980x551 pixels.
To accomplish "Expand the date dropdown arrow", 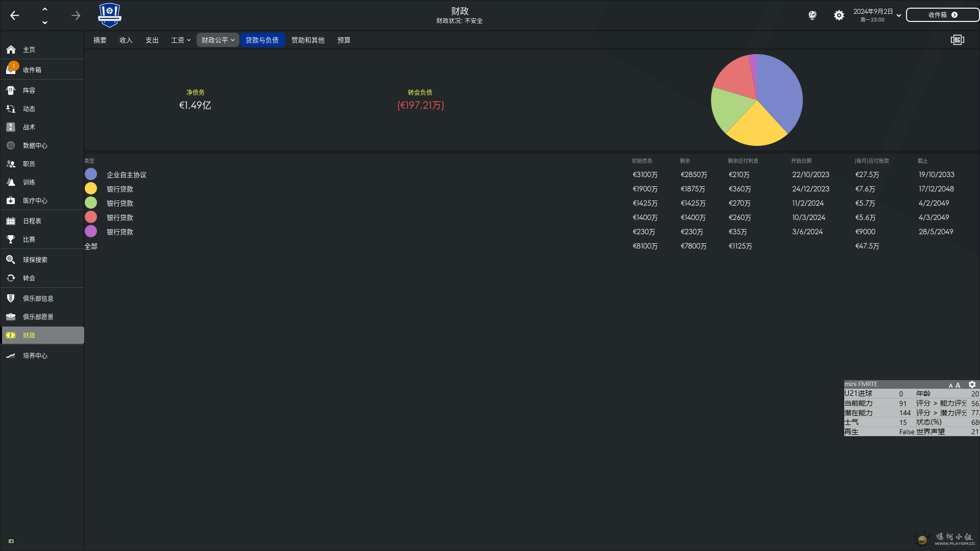I will pyautogui.click(x=899, y=15).
